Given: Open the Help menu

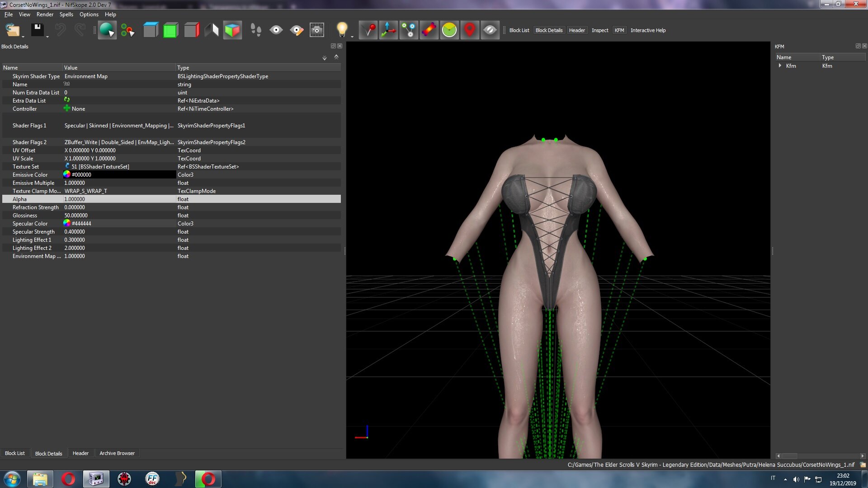Looking at the screenshot, I should click(110, 14).
